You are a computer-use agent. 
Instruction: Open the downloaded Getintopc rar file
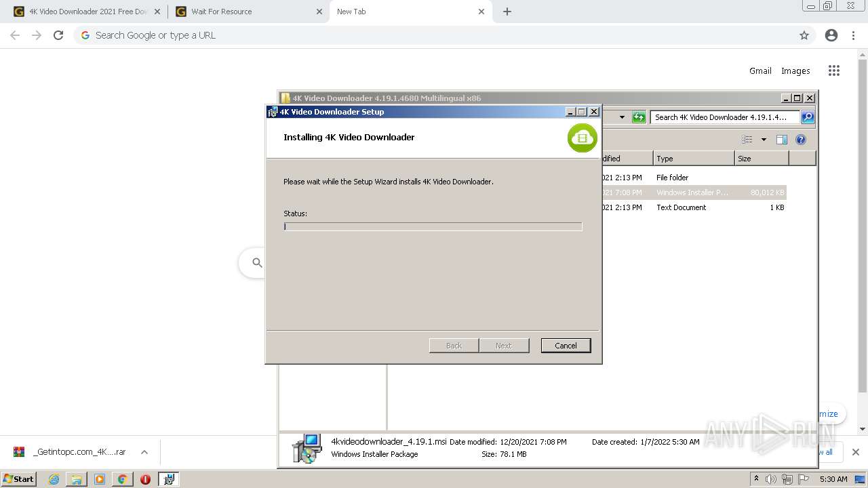click(71, 452)
